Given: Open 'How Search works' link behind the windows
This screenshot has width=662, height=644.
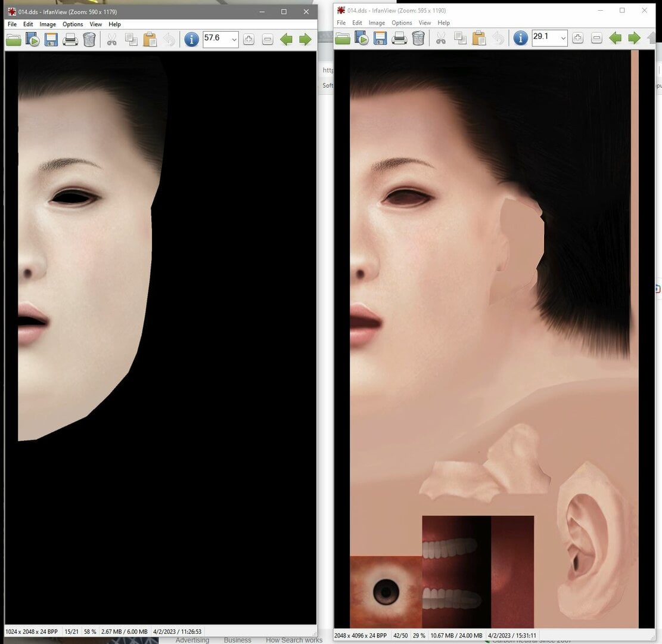Looking at the screenshot, I should pos(294,640).
